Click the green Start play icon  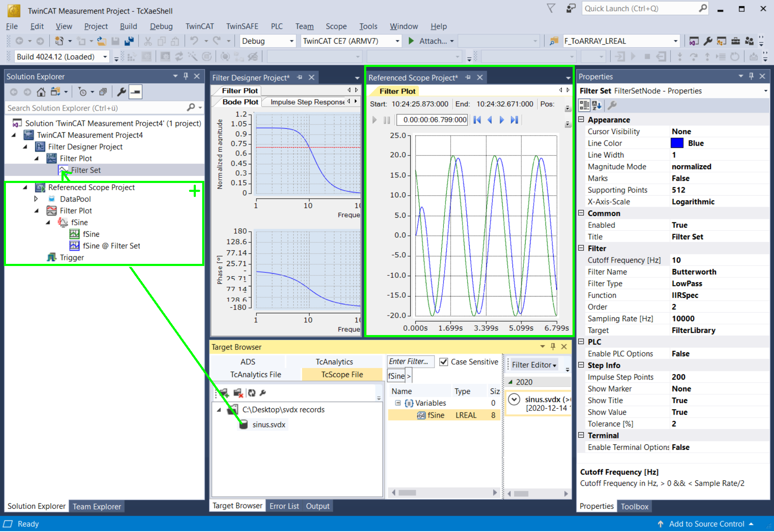click(411, 41)
